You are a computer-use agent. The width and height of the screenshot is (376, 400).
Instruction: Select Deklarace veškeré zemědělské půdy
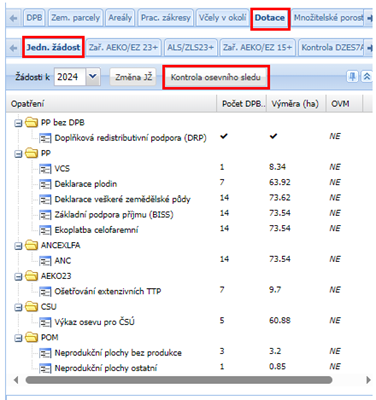point(122,199)
